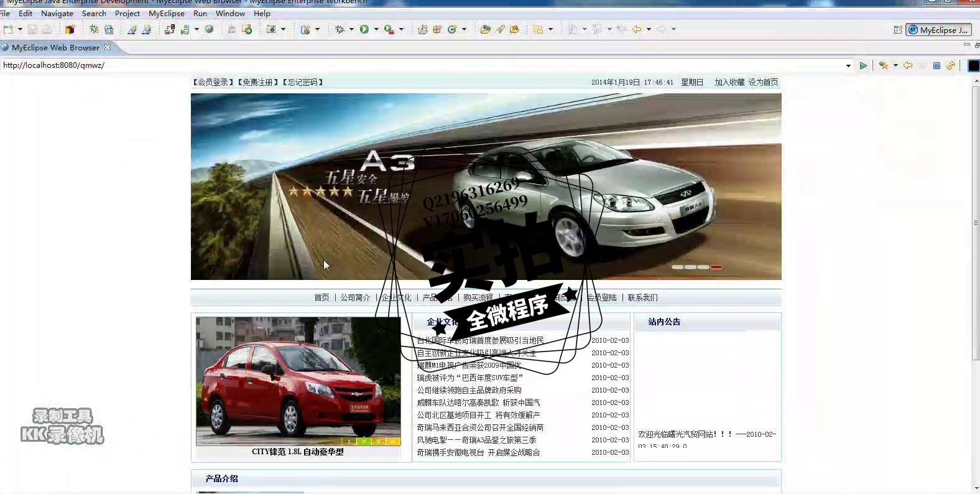980x494 pixels.
Task: Click the Run External Tools icon
Action: pyautogui.click(x=389, y=29)
